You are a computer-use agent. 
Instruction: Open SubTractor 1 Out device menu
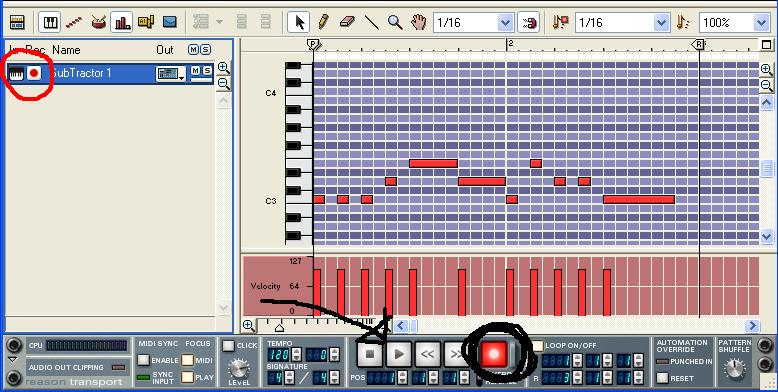[x=171, y=74]
